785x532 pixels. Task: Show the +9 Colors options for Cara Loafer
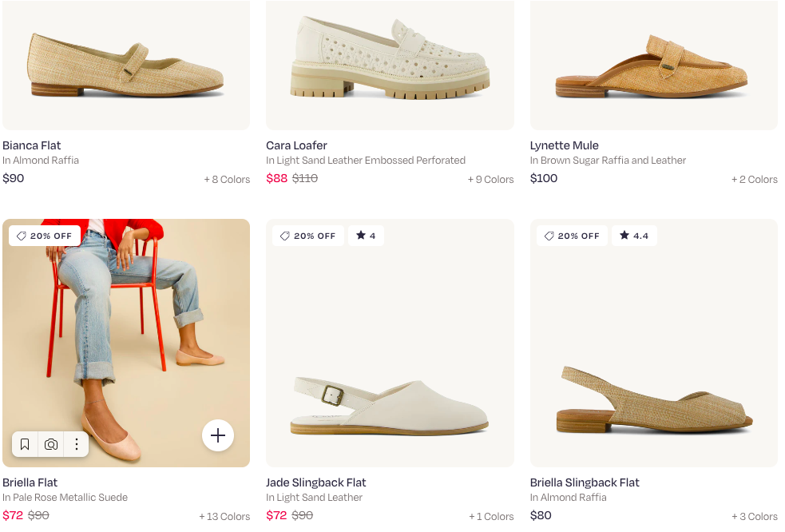click(x=490, y=180)
